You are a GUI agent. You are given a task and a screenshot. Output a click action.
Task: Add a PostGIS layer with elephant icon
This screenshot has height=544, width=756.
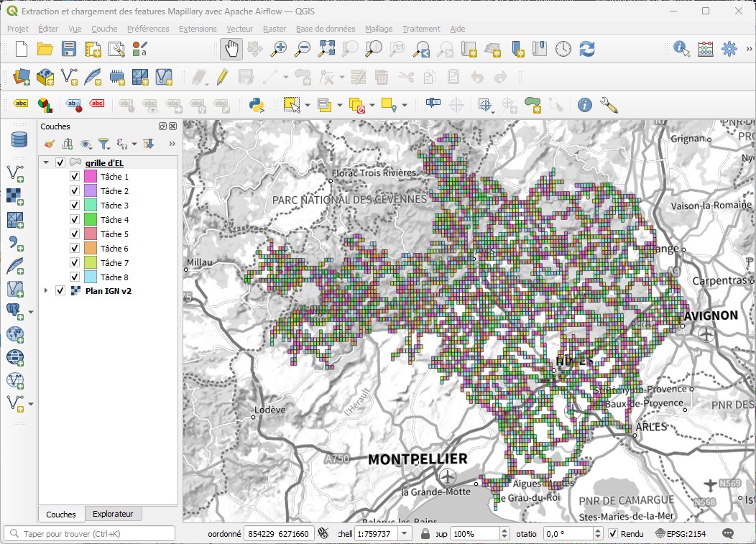pos(15,312)
